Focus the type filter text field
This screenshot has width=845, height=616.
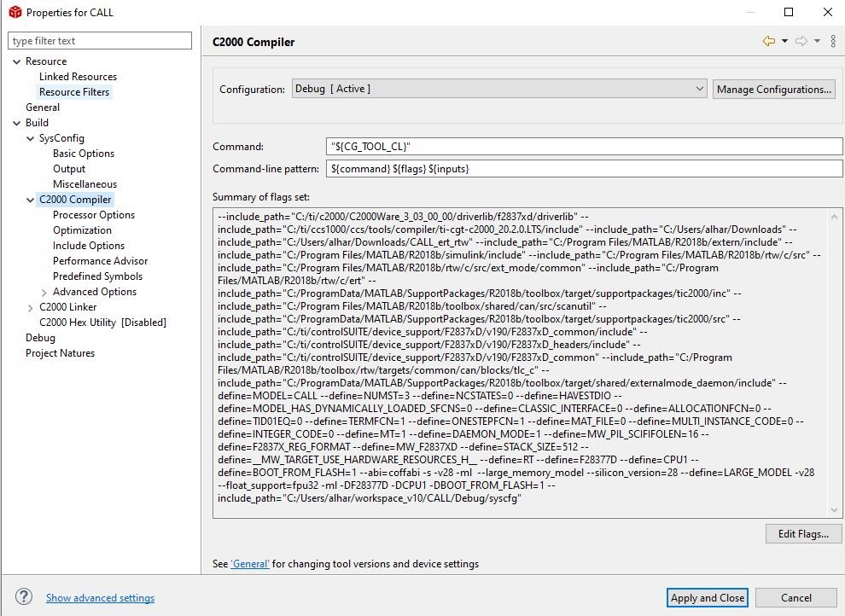[x=100, y=41]
